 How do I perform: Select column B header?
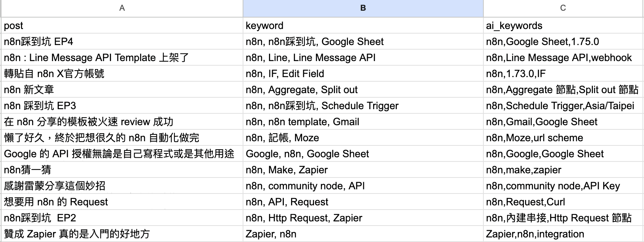coord(363,8)
